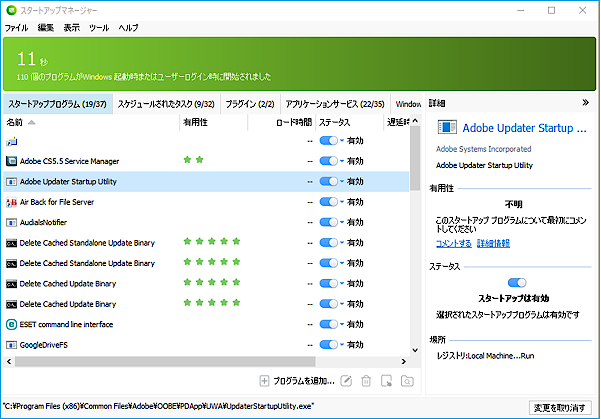Click the scroll up arrow of list scrollbar
The image size is (601, 419).
[x=415, y=121]
